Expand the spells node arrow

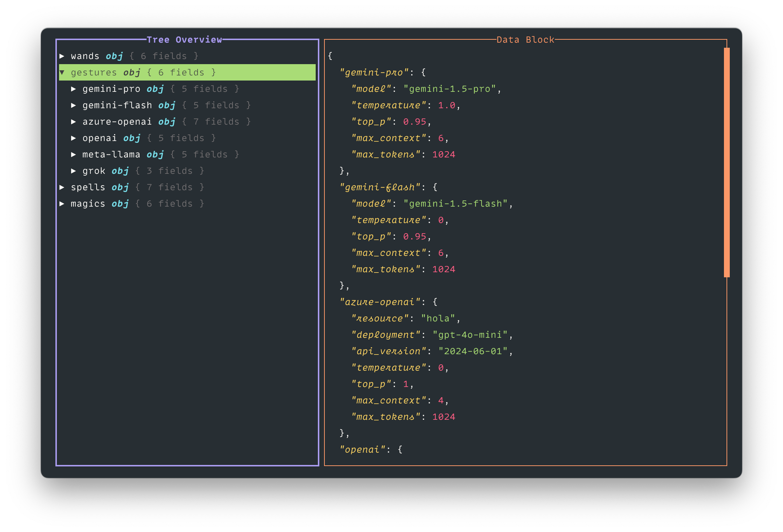[62, 187]
